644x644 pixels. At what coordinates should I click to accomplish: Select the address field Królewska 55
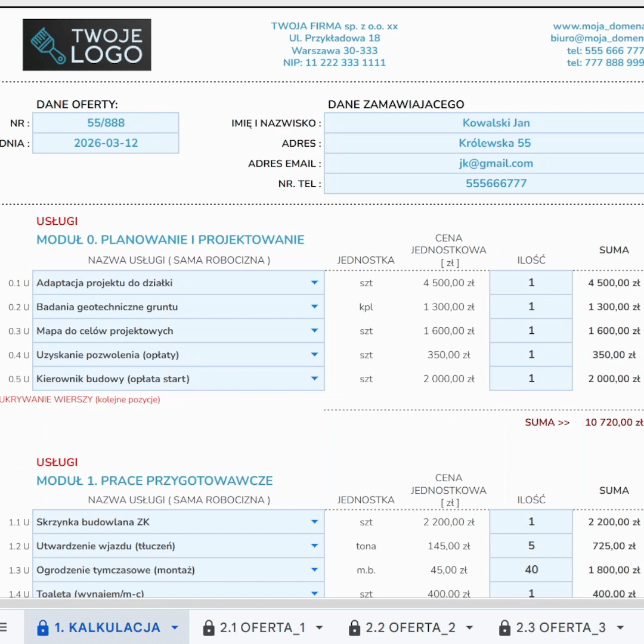pyautogui.click(x=485, y=143)
